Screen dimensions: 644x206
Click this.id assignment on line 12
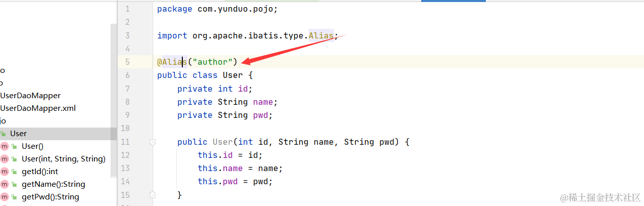coord(230,155)
